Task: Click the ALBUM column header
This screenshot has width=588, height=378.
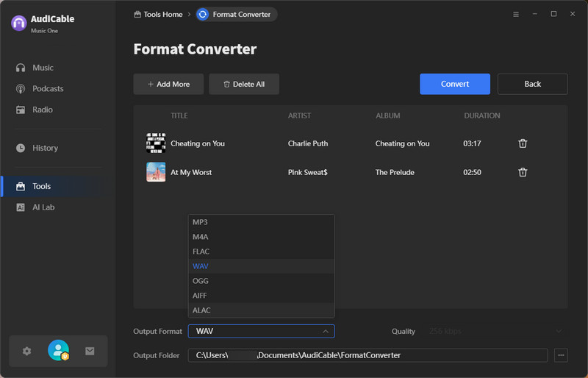Action: (388, 115)
